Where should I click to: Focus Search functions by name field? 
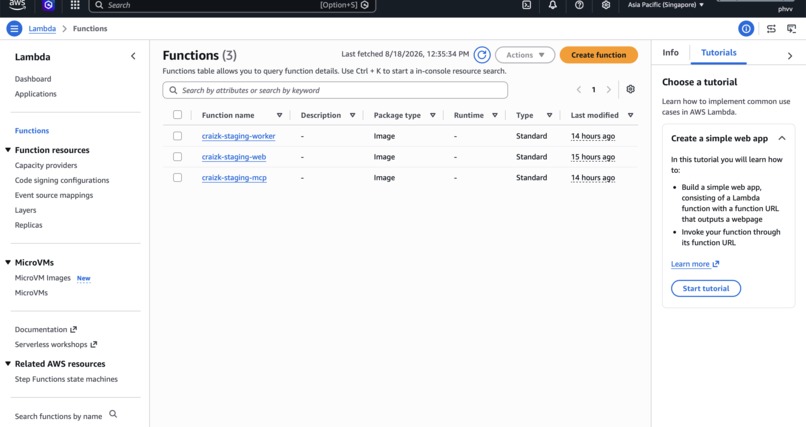pyautogui.click(x=58, y=416)
